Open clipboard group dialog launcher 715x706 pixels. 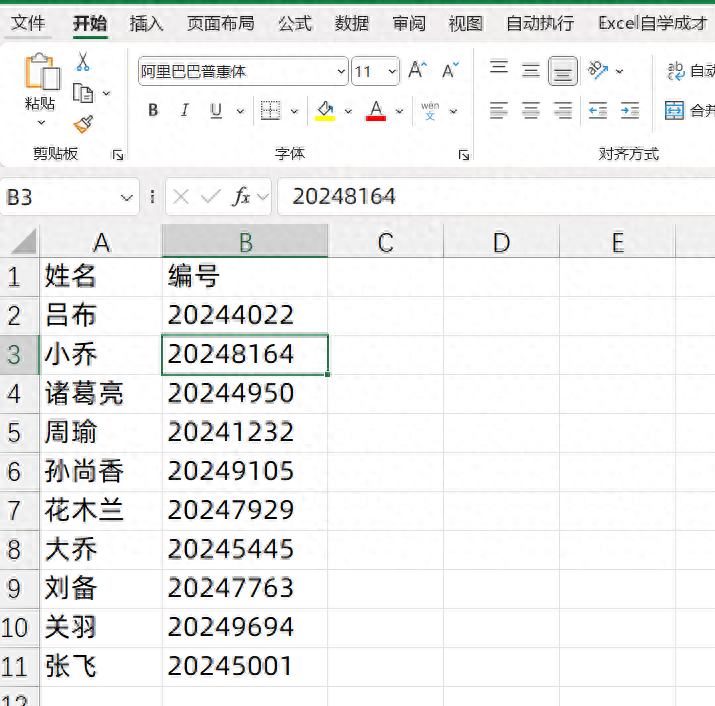[118, 156]
